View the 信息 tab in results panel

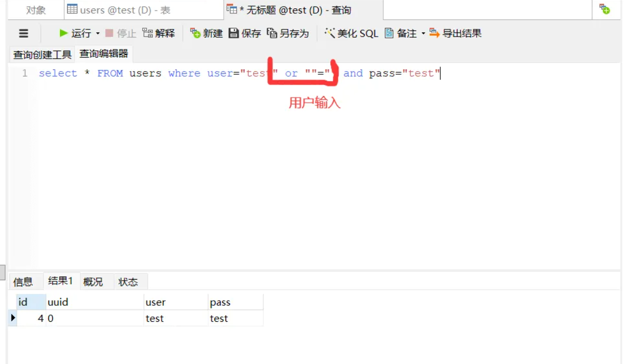click(x=23, y=281)
